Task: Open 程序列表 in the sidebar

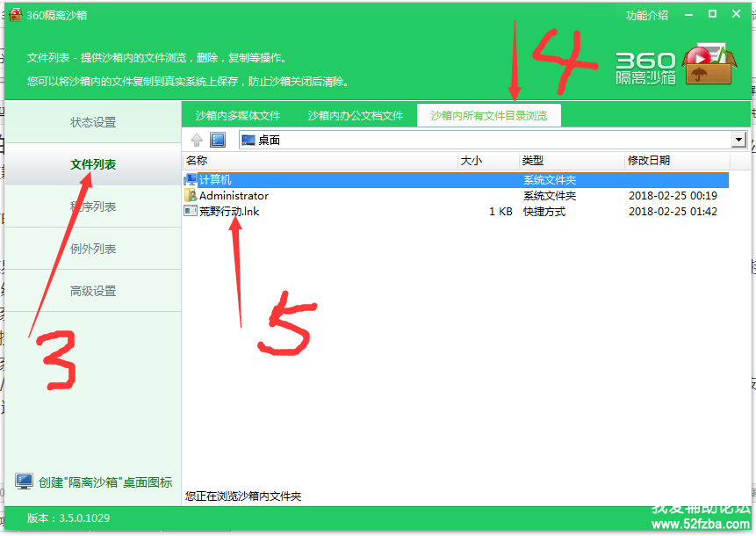Action: click(x=93, y=207)
